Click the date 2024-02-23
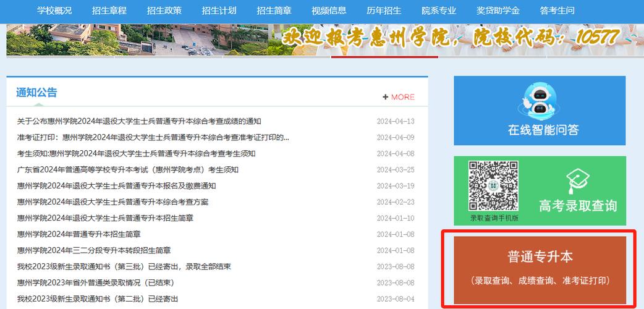Image resolution: width=644 pixels, height=309 pixels. point(396,202)
